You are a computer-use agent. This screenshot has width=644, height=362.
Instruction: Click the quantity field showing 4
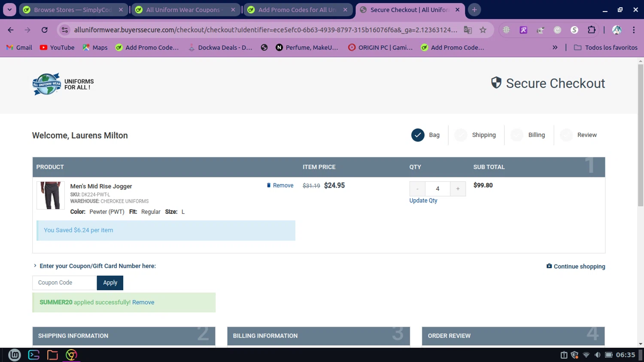(437, 189)
